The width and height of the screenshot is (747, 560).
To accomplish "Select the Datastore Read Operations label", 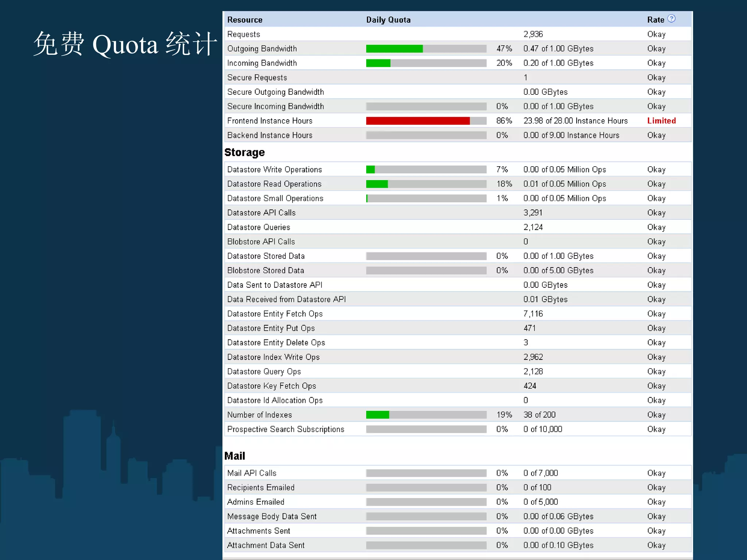I will click(274, 184).
